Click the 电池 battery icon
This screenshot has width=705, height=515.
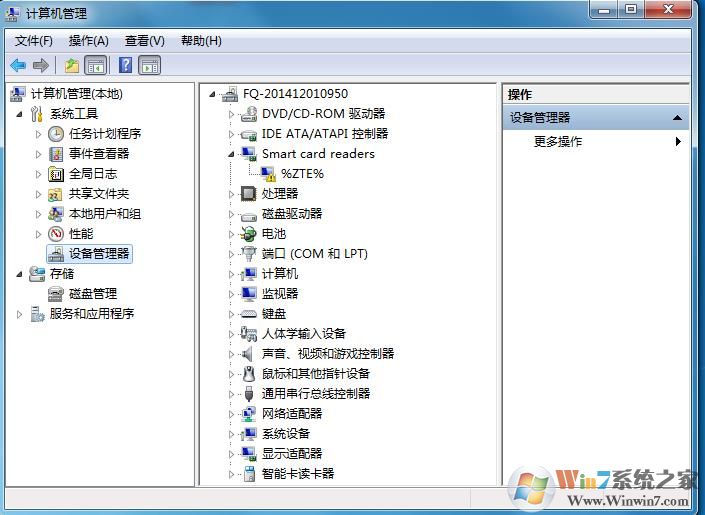pos(249,234)
